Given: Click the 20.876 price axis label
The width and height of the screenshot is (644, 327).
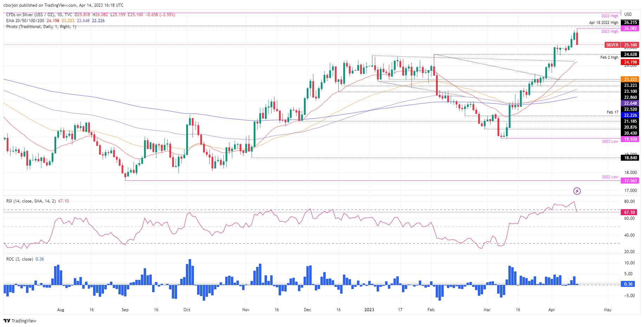Looking at the screenshot, I should 630,127.
